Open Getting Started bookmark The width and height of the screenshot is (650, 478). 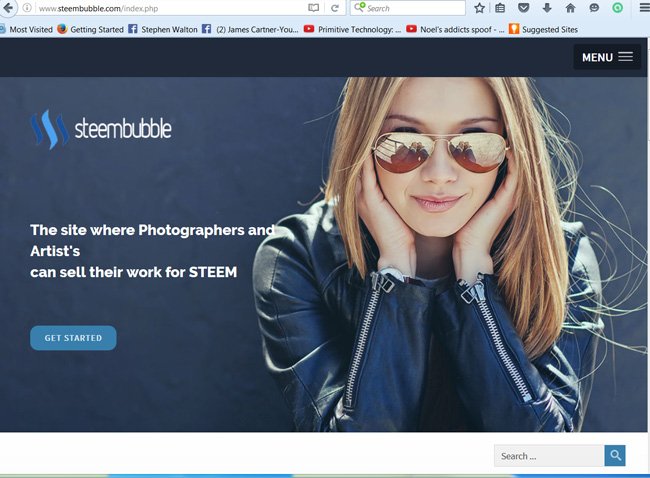point(91,29)
